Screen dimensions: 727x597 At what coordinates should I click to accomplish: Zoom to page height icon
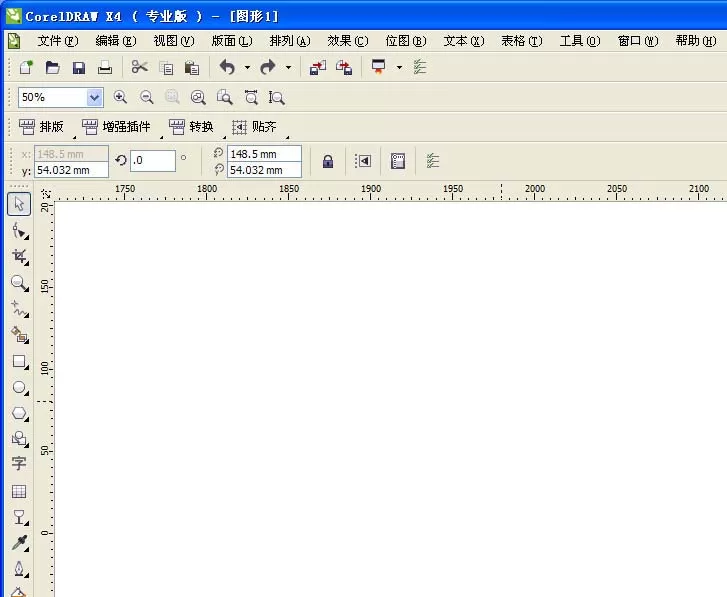tap(276, 97)
